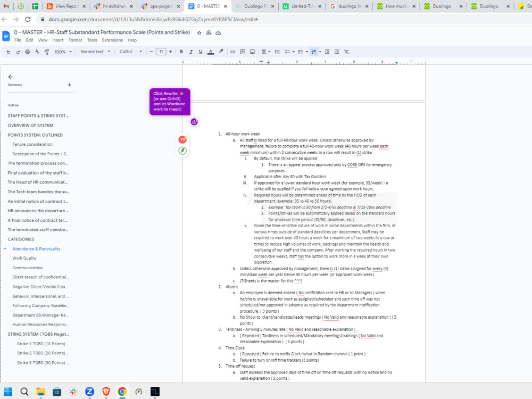Toggle bold formatting
Viewport: 532px width, 399px height.
tap(181, 52)
